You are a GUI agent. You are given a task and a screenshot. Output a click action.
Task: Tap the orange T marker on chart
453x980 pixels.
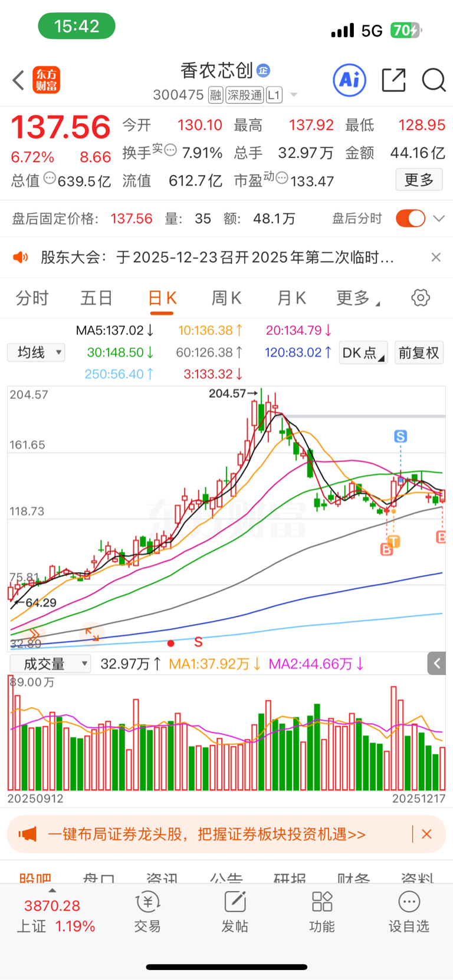[x=394, y=541]
